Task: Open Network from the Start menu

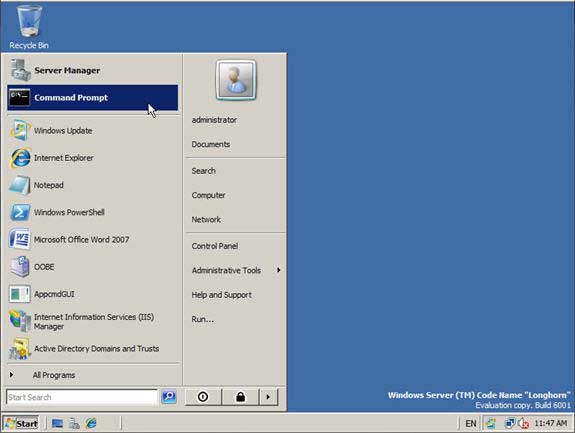Action: click(235, 220)
